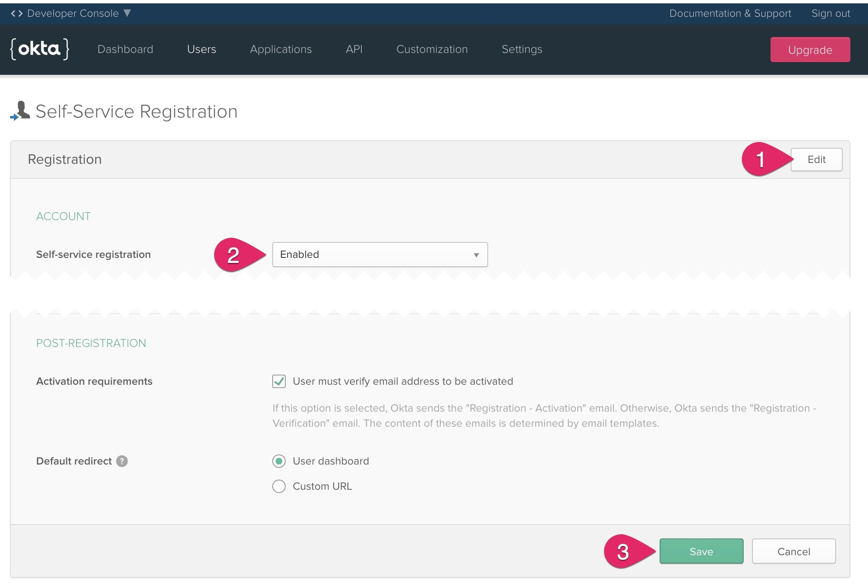The width and height of the screenshot is (868, 588).
Task: Click the Edit button in Registration
Action: coord(816,160)
